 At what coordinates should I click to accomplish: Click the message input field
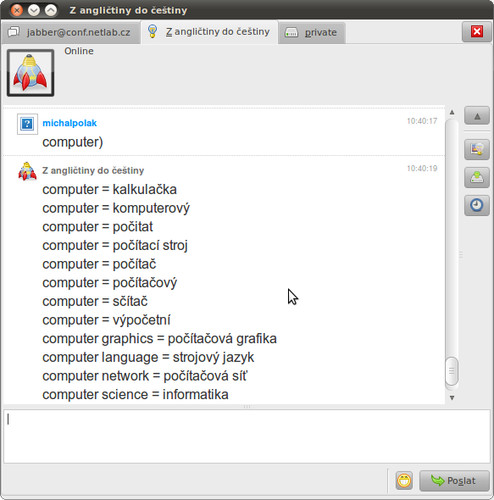tap(247, 436)
